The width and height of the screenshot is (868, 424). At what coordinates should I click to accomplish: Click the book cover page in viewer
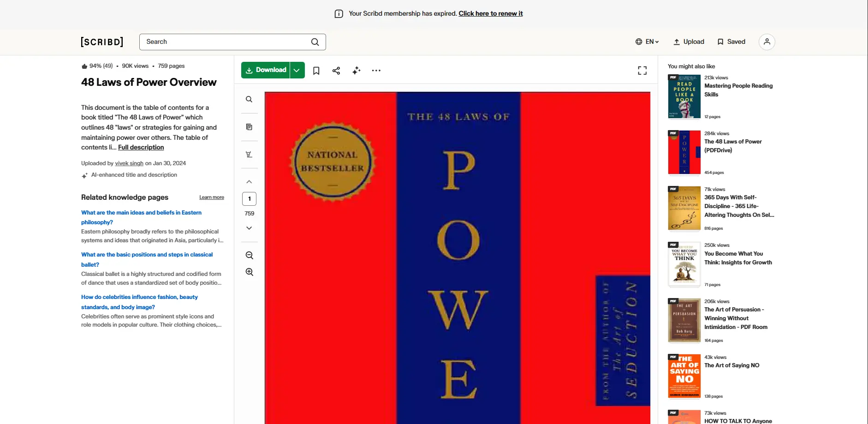[x=458, y=258]
